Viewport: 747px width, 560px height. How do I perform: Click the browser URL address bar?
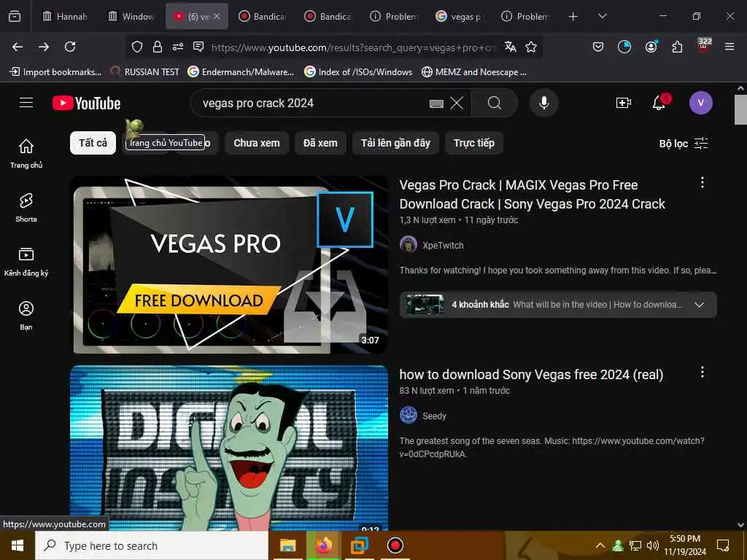(354, 47)
